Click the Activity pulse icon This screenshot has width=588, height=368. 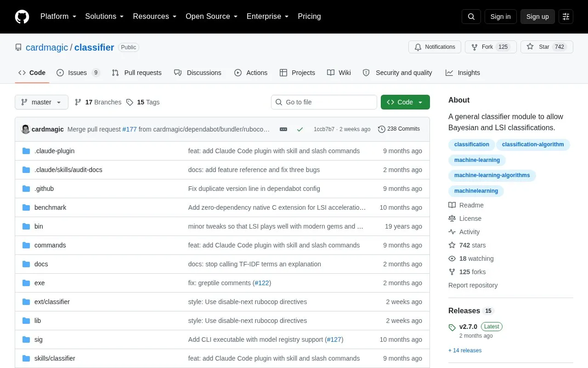pos(452,232)
